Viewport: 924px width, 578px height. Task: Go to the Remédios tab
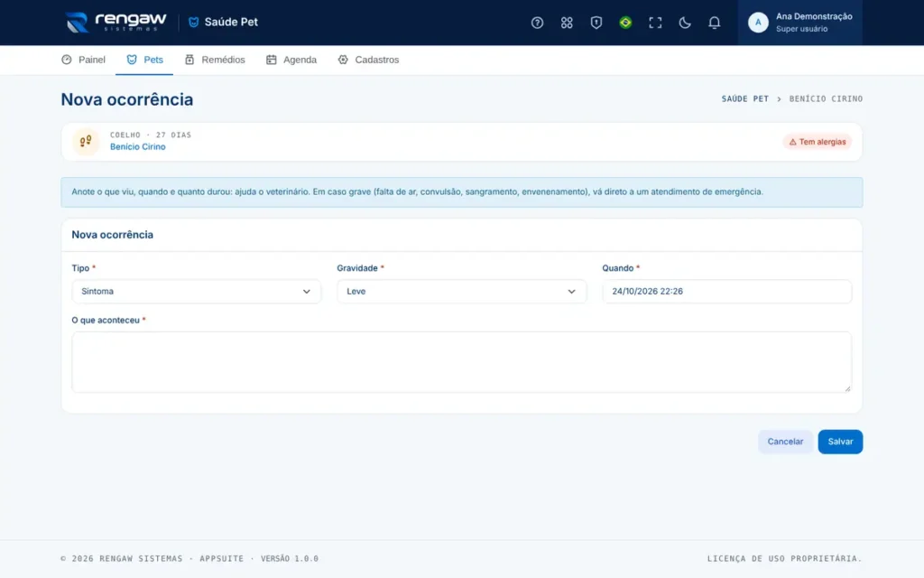click(215, 60)
